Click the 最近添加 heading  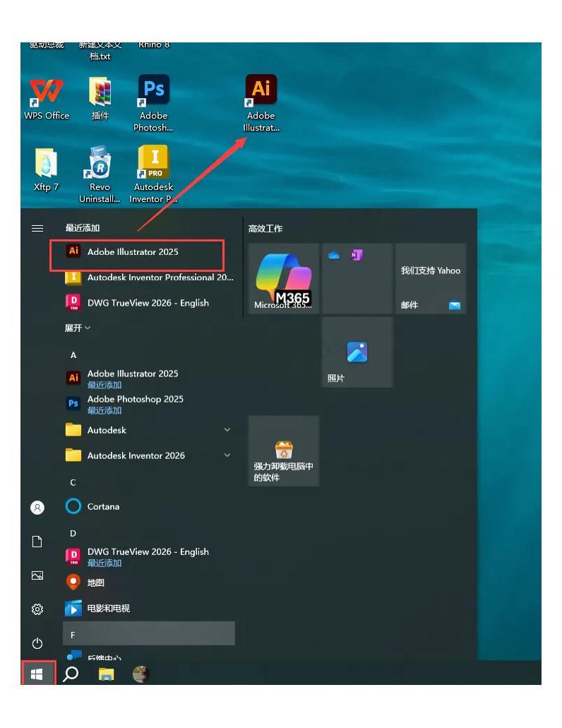83,228
